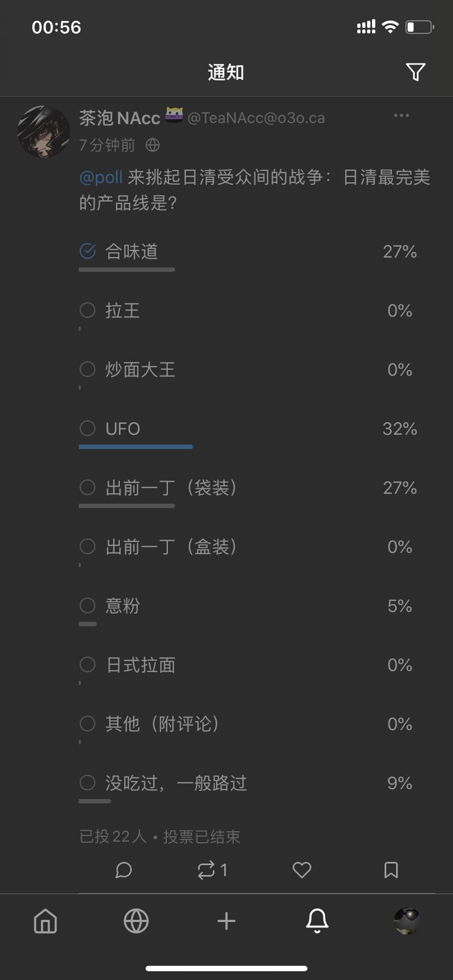Open 茶泡 NAcc display name profile

(x=119, y=118)
